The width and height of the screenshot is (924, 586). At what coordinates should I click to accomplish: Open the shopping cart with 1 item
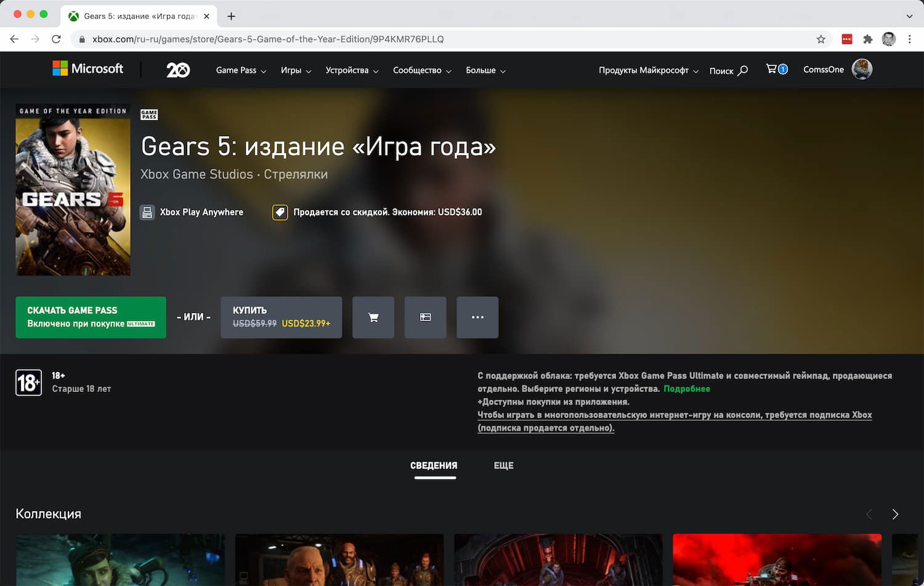[776, 69]
